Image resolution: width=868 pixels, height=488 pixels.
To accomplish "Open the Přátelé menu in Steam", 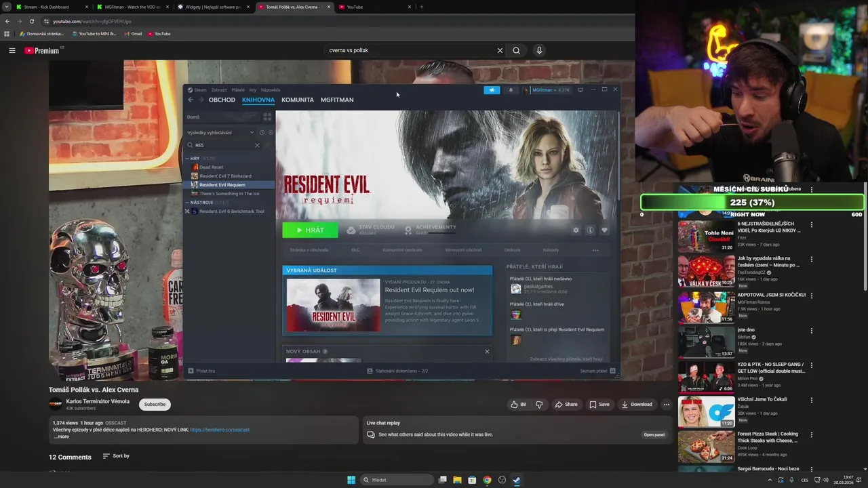I will coord(238,89).
